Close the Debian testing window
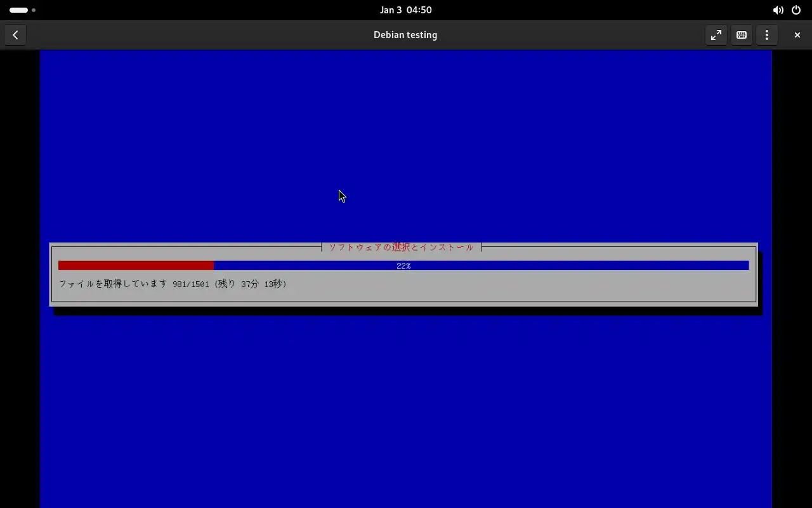The image size is (812, 508). coord(797,35)
